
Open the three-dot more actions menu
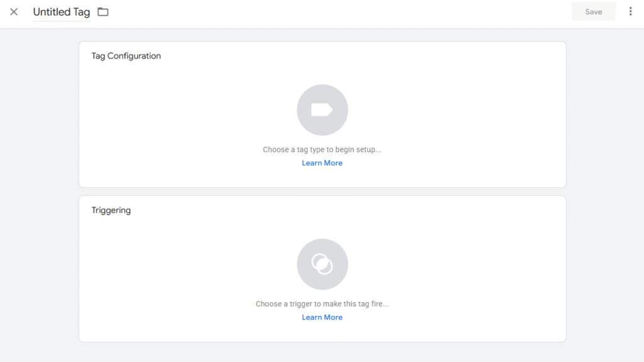[x=630, y=11]
